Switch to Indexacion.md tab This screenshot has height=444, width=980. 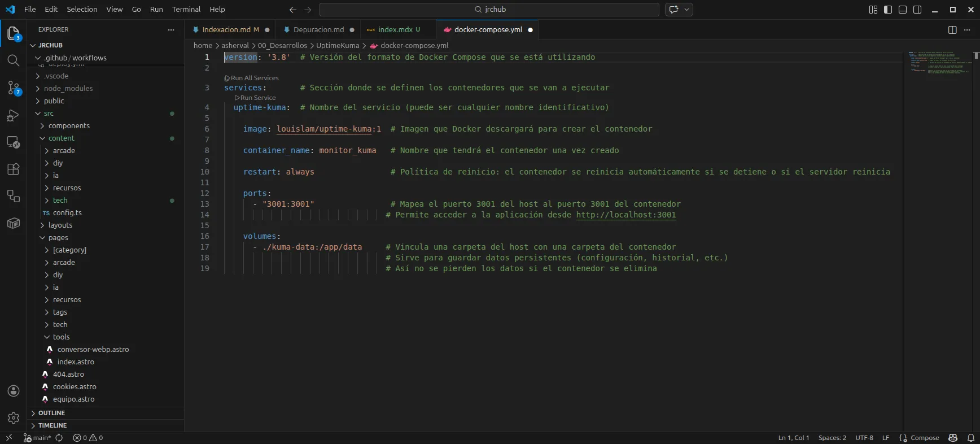(226, 30)
